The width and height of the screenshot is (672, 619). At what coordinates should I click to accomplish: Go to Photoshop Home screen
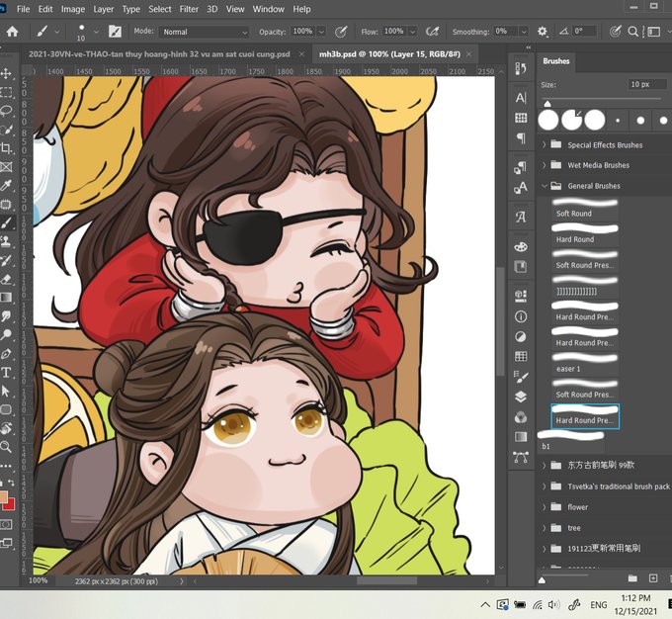tap(12, 32)
